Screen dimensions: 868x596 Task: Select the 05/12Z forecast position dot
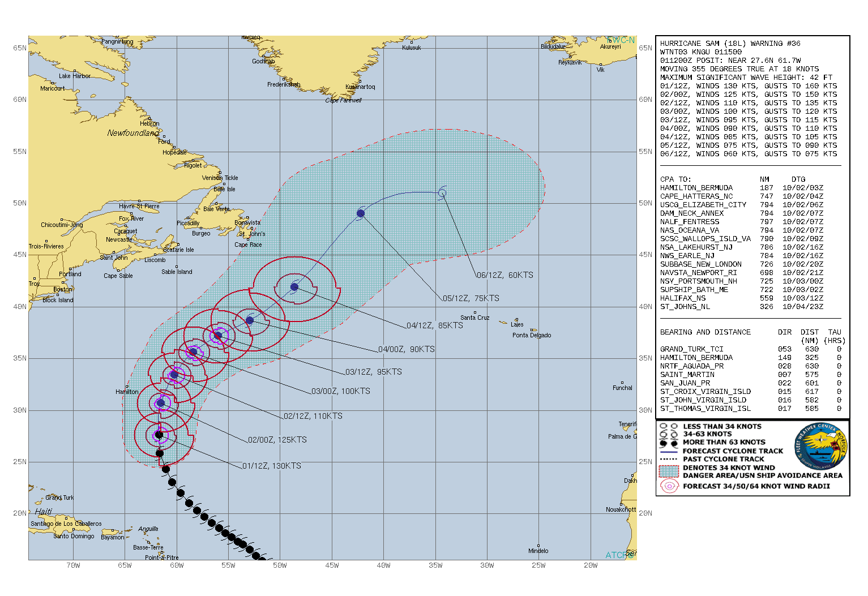(x=361, y=213)
